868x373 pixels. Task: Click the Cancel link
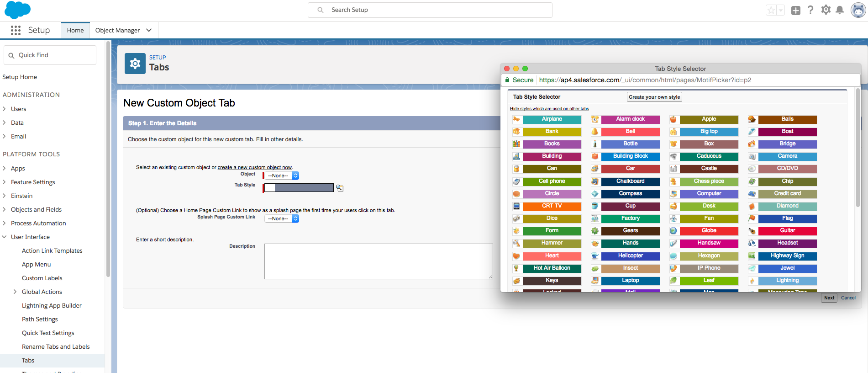848,298
